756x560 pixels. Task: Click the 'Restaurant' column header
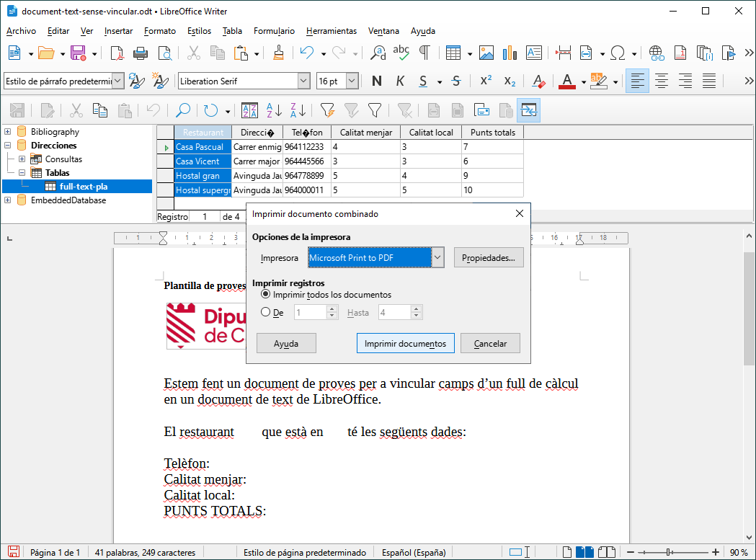tap(203, 132)
